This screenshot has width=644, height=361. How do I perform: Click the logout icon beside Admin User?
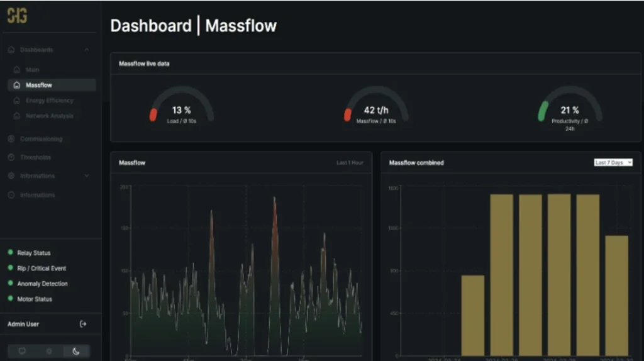83,324
